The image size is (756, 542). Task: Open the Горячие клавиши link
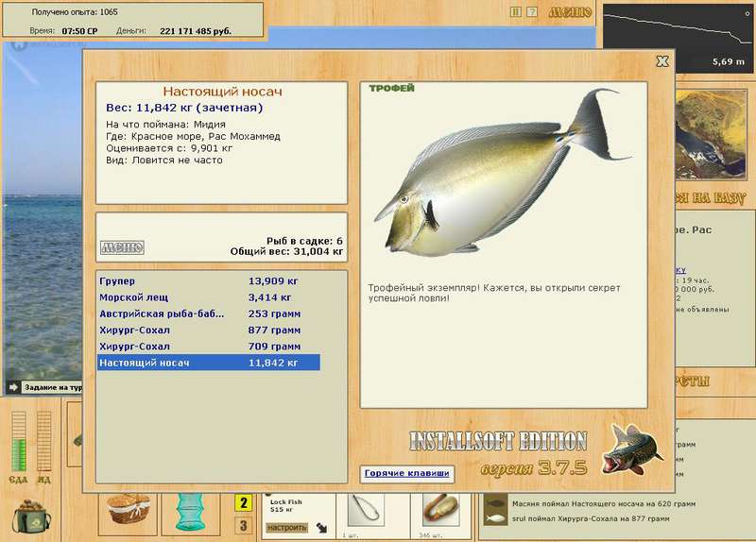[x=407, y=473]
